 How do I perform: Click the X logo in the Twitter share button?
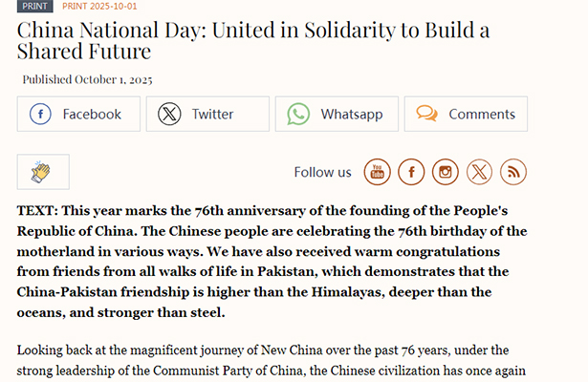click(169, 115)
